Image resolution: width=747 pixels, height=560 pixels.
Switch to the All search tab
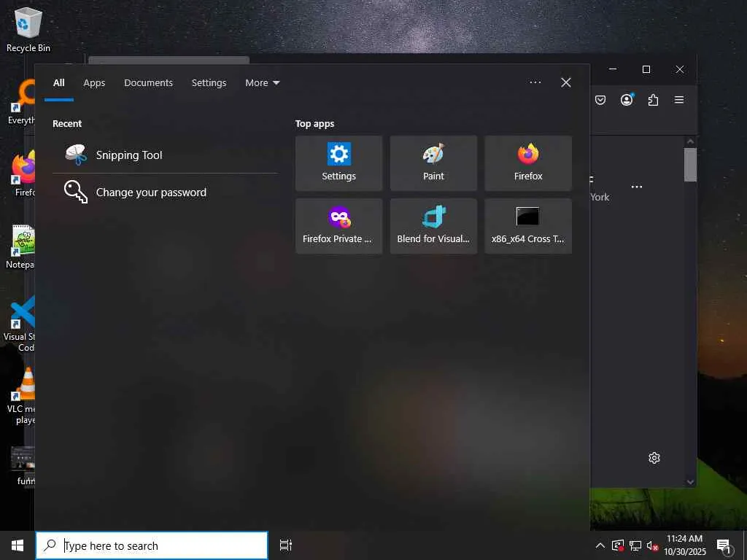pos(59,83)
